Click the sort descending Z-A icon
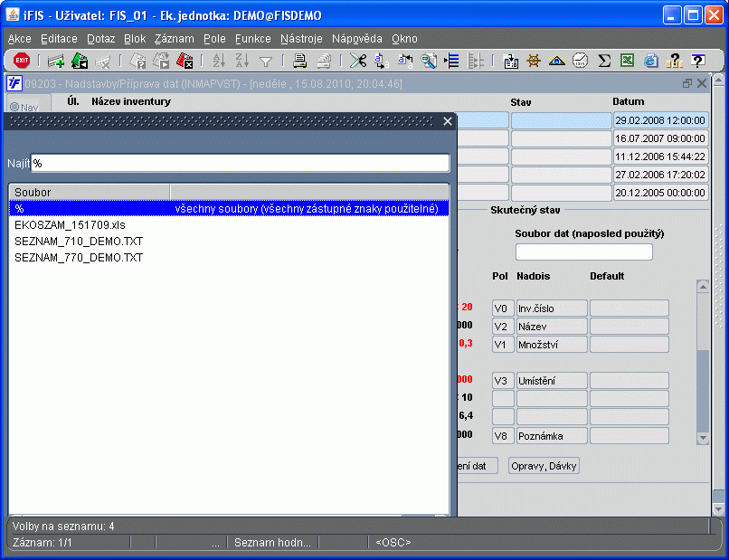The width and height of the screenshot is (729, 560). (x=242, y=61)
